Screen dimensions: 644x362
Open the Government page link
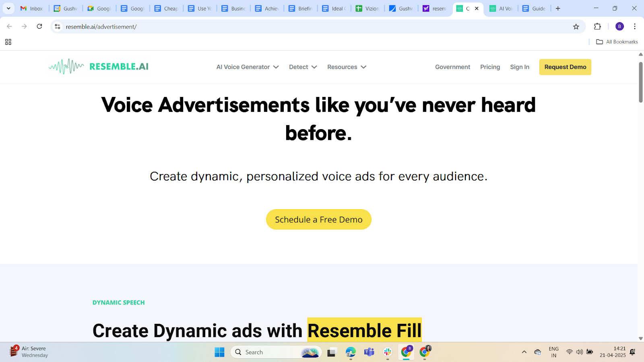[452, 67]
